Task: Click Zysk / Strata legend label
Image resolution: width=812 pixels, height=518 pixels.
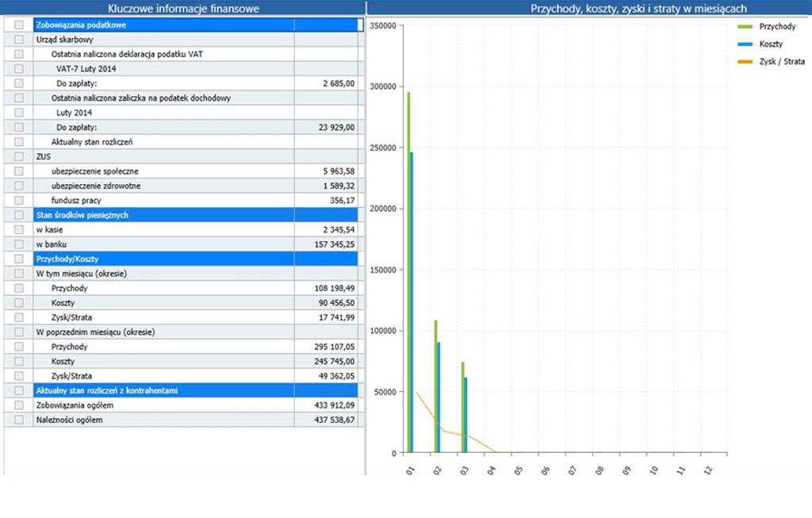Action: coord(782,62)
